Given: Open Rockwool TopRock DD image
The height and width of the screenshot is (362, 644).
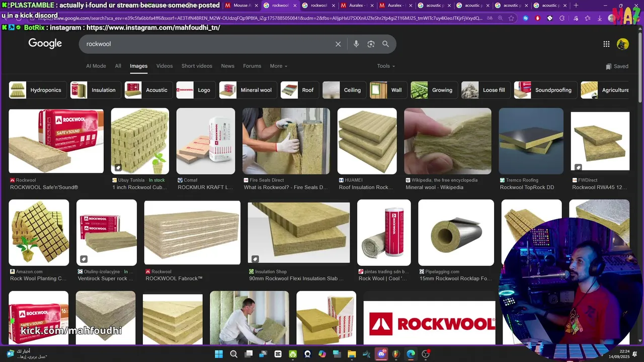Looking at the screenshot, I should click(x=531, y=141).
